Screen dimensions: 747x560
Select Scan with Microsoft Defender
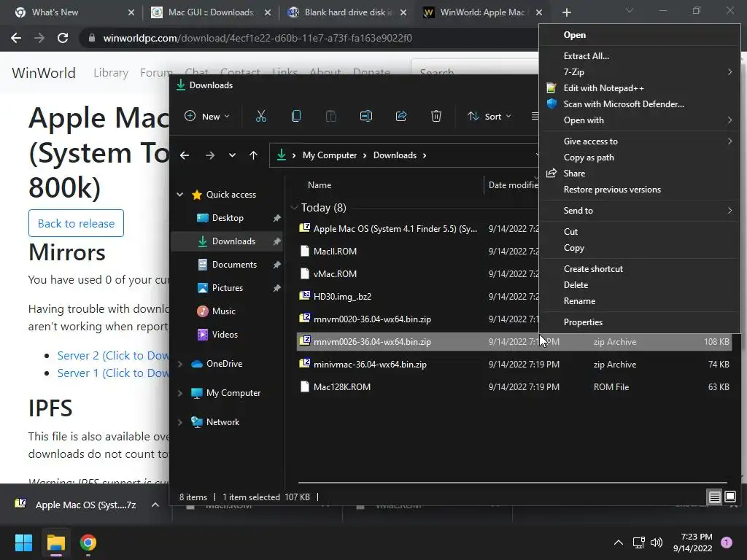639,104
